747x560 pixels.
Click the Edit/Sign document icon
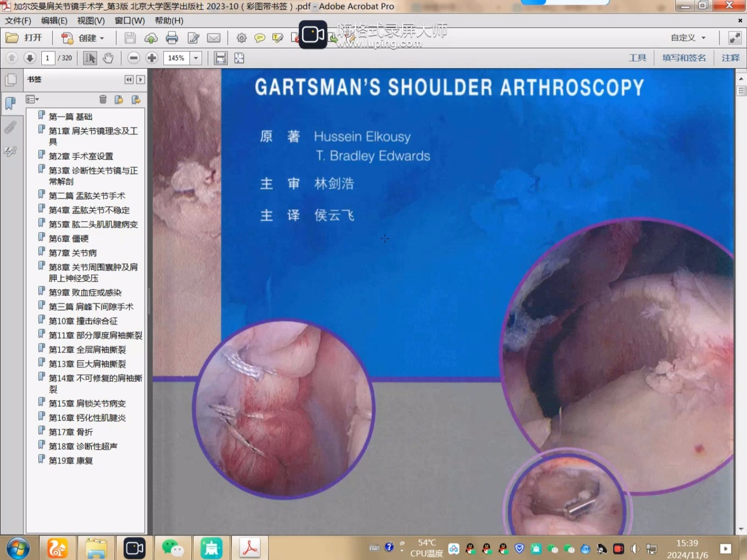pyautogui.click(x=193, y=38)
